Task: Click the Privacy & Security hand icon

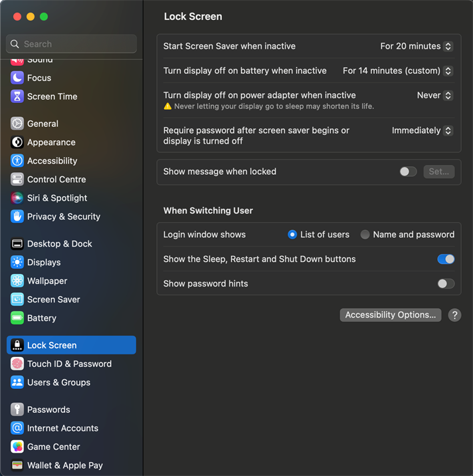Action: (x=17, y=217)
